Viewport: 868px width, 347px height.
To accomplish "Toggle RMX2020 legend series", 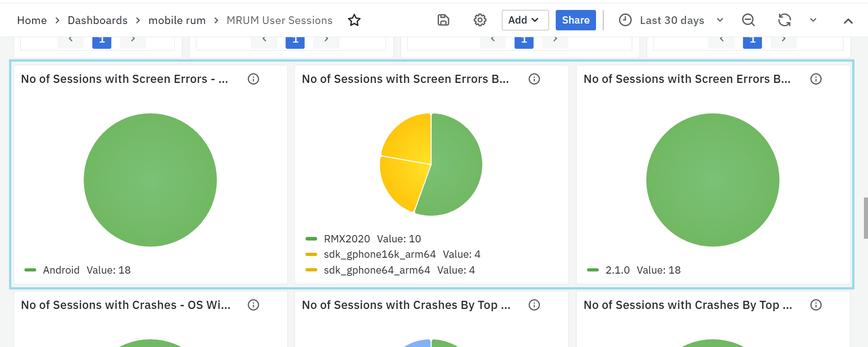I will tap(347, 239).
